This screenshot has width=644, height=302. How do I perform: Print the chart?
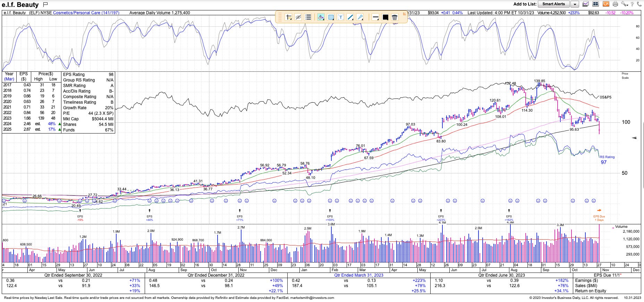(616, 4)
